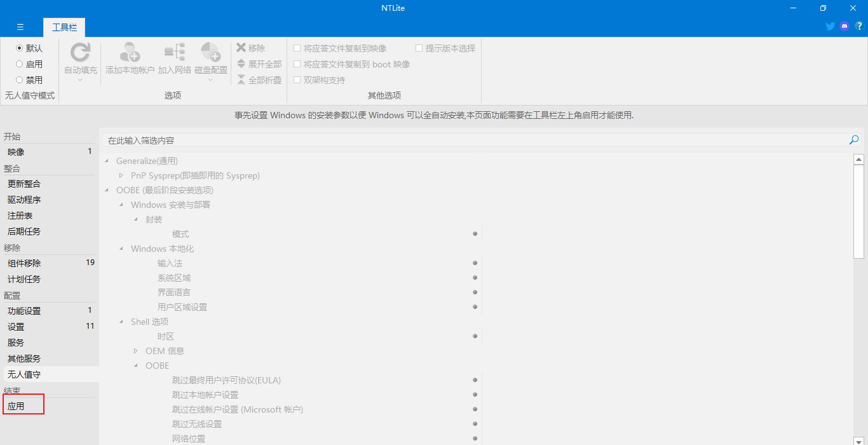This screenshot has height=445, width=868.
Task: Click the dot indicator beside 时区
Action: (x=475, y=336)
